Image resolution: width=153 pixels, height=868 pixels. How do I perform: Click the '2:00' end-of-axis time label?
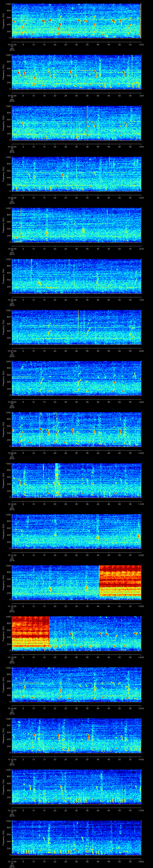point(141,44)
